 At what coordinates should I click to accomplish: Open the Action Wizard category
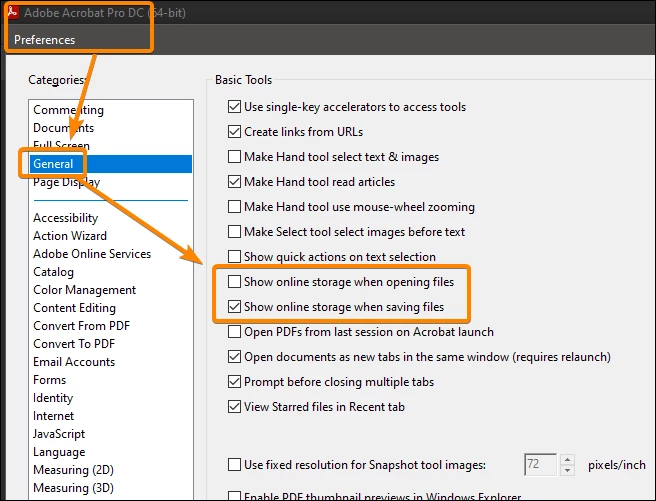pyautogui.click(x=70, y=236)
